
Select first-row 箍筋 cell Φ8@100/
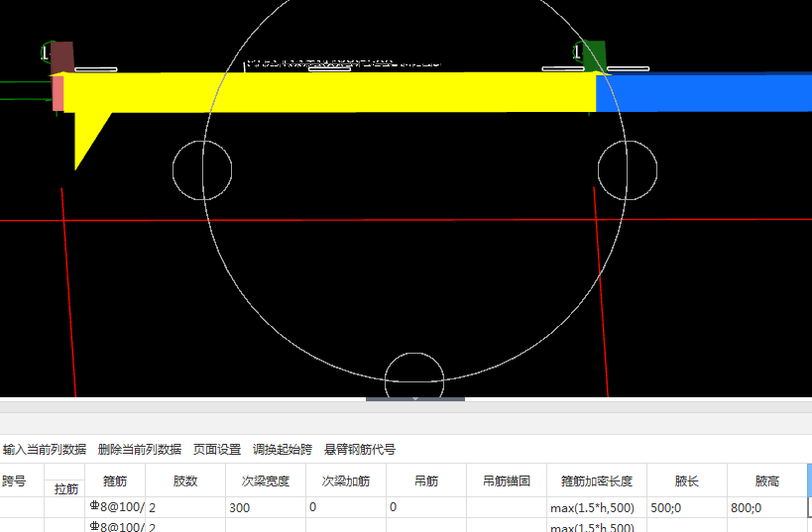(x=115, y=507)
